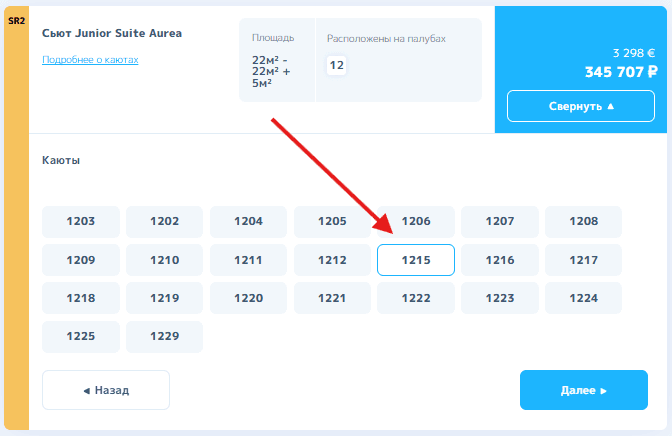Image resolution: width=672 pixels, height=436 pixels.
Task: Pick cabin 1204
Action: (x=248, y=222)
